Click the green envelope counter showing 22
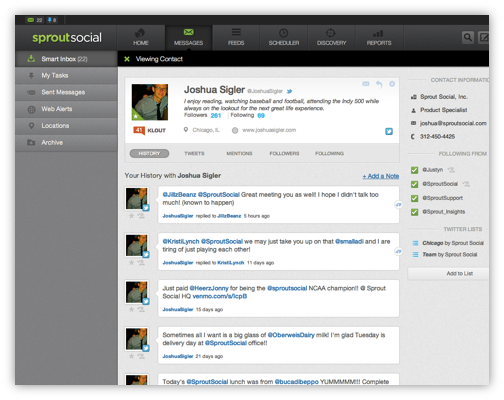 tap(35, 20)
